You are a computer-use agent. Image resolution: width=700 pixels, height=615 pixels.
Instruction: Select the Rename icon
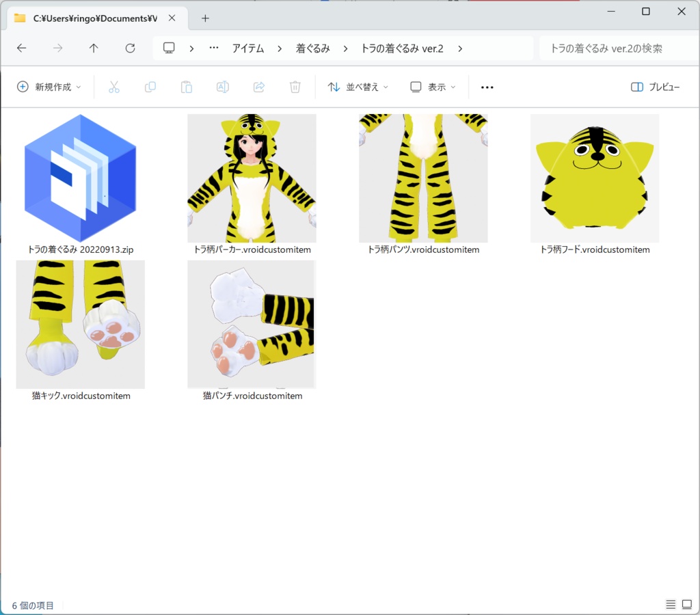pyautogui.click(x=222, y=87)
